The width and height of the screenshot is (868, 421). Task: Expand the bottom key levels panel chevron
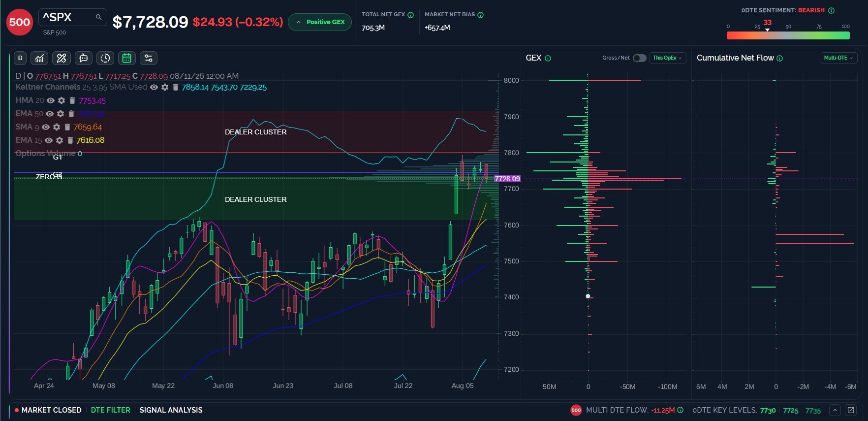[835, 410]
